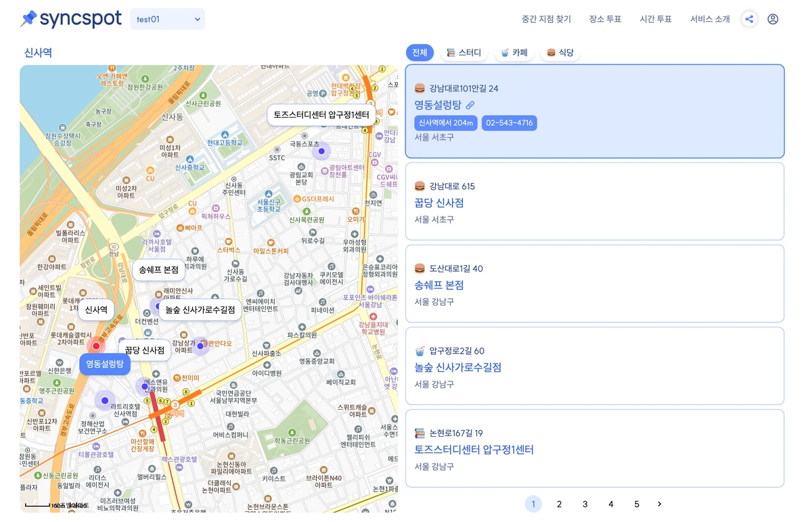Click the 신사역 heading text
The height and width of the screenshot is (522, 812).
pos(38,53)
